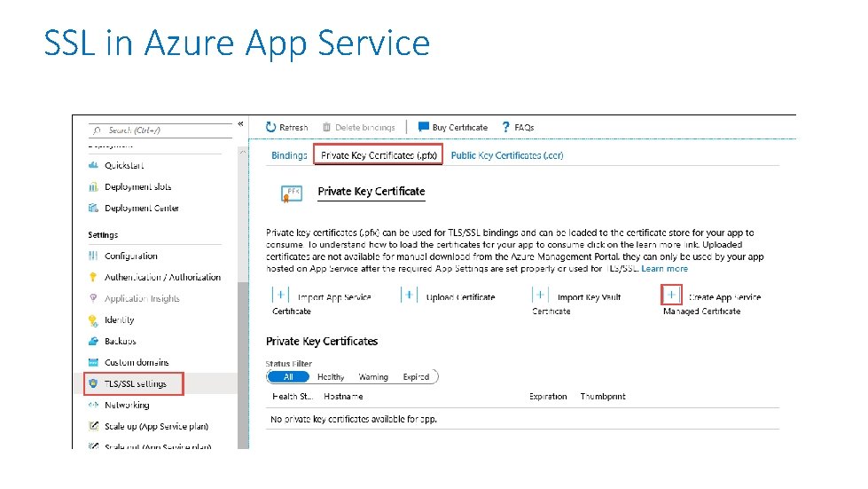The height and width of the screenshot is (489, 868).
Task: Sort by the Expiration column header
Action: pos(548,397)
